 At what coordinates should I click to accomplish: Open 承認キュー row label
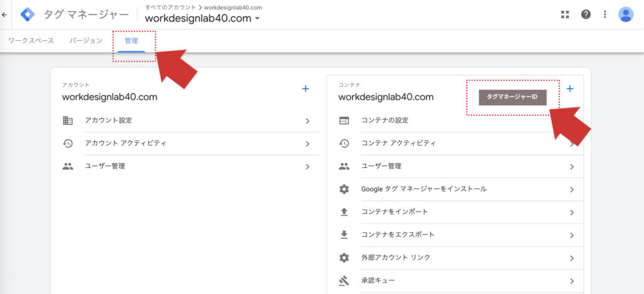[377, 280]
